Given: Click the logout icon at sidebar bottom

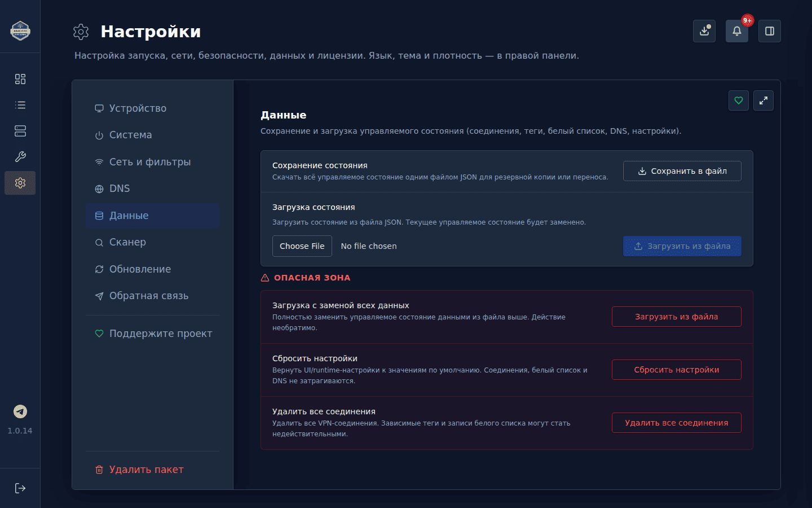Looking at the screenshot, I should pyautogui.click(x=20, y=488).
